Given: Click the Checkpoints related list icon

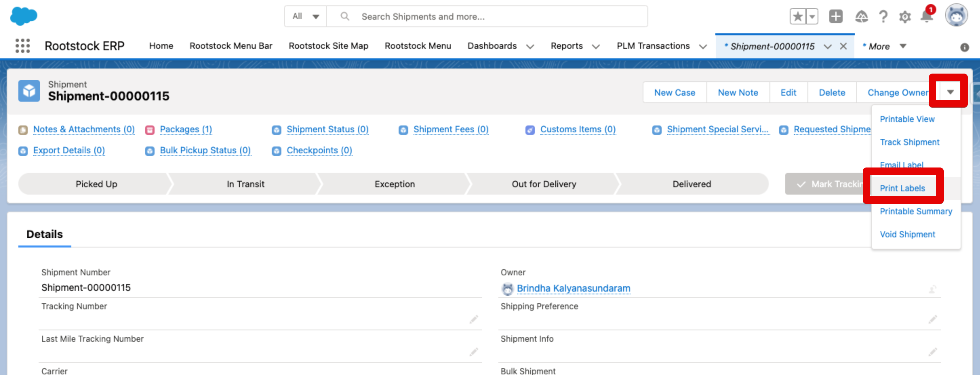Looking at the screenshot, I should 277,151.
